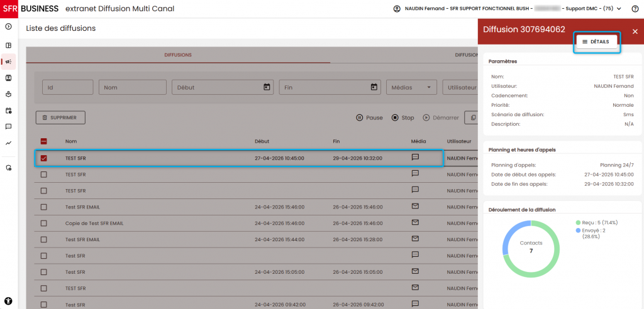Click the Média column header

coord(418,141)
